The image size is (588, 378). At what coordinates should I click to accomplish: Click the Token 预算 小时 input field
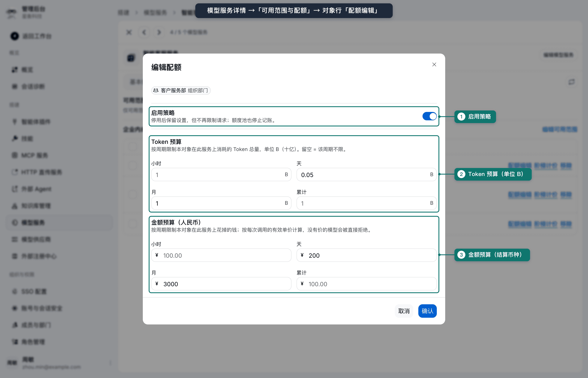[221, 175]
